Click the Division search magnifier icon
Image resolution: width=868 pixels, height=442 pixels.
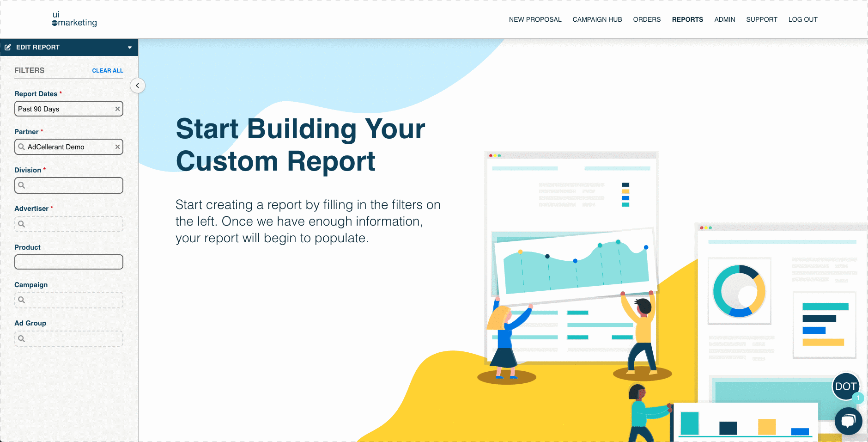[22, 185]
